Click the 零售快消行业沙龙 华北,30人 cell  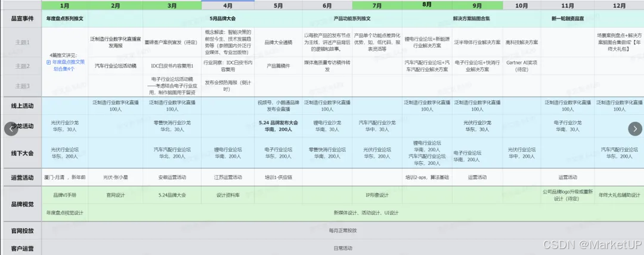[x=172, y=126]
